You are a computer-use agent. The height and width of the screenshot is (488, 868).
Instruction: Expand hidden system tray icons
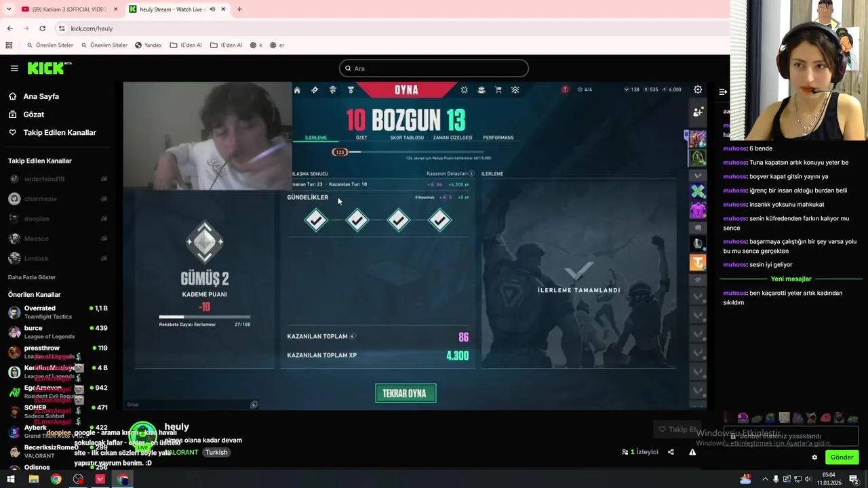click(766, 479)
